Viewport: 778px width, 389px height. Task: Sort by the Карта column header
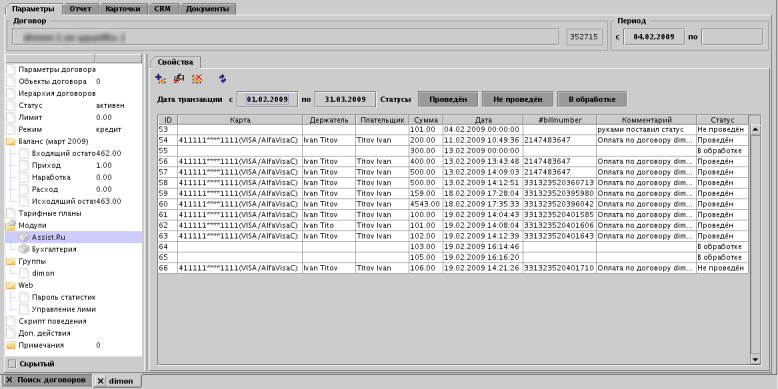[240, 120]
